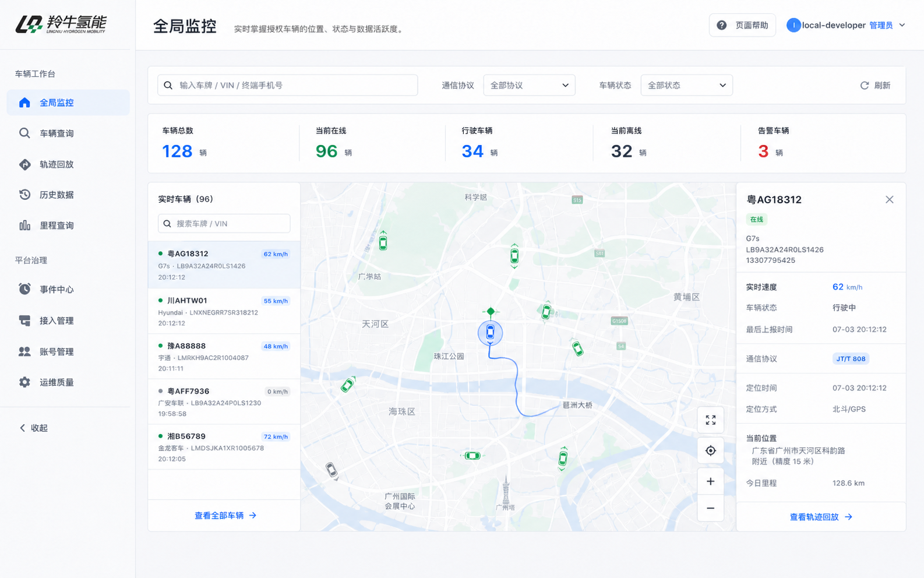Image resolution: width=924 pixels, height=578 pixels.
Task: Click the 查看全部车辆 link
Action: coord(225,516)
